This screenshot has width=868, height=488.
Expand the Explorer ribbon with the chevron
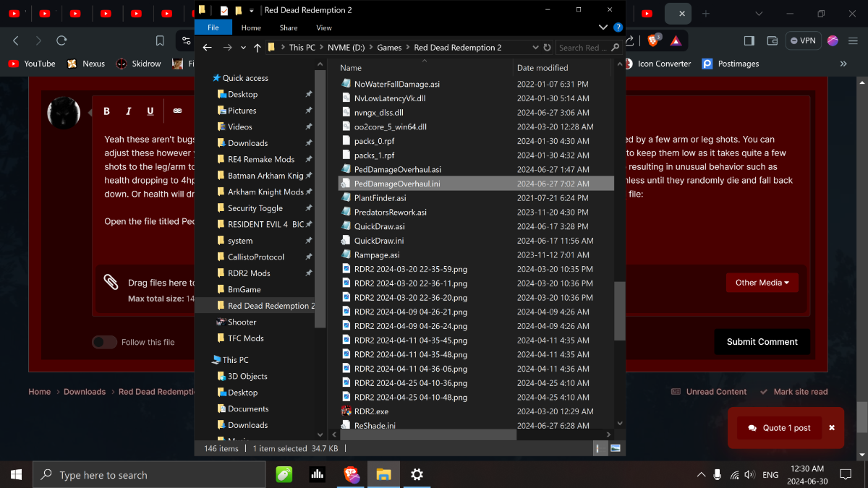603,27
